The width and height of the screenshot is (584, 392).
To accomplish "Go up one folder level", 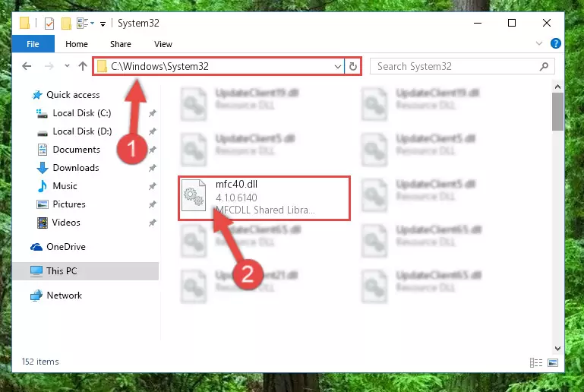I will point(83,66).
